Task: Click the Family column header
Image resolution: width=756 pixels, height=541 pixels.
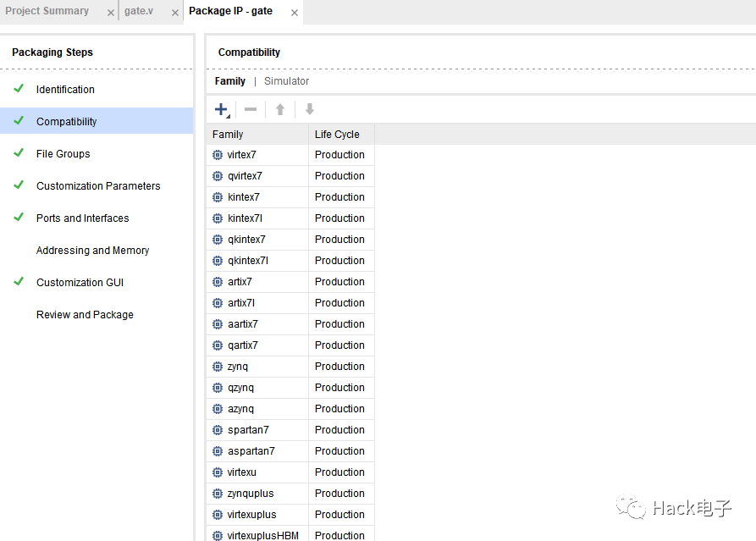Action: pos(257,135)
